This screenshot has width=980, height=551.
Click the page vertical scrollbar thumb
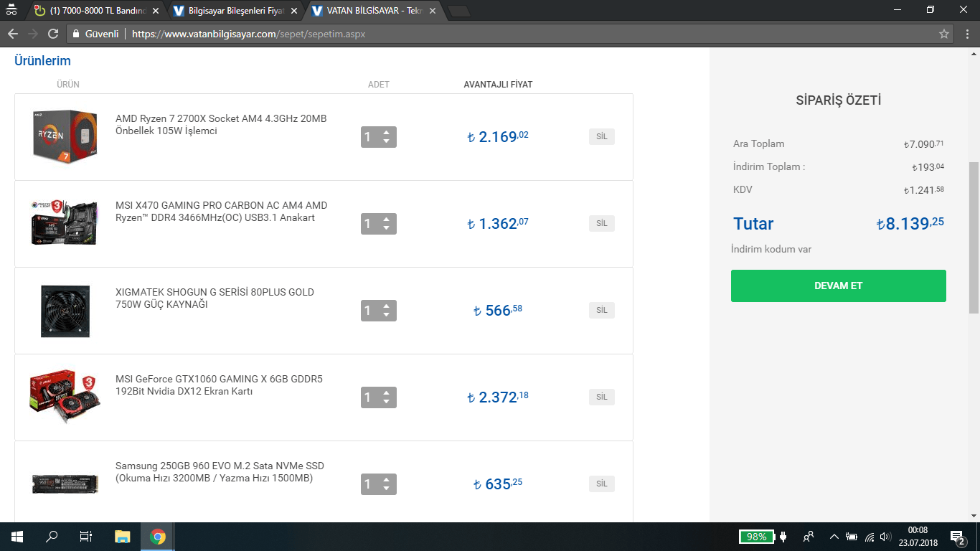(974, 237)
